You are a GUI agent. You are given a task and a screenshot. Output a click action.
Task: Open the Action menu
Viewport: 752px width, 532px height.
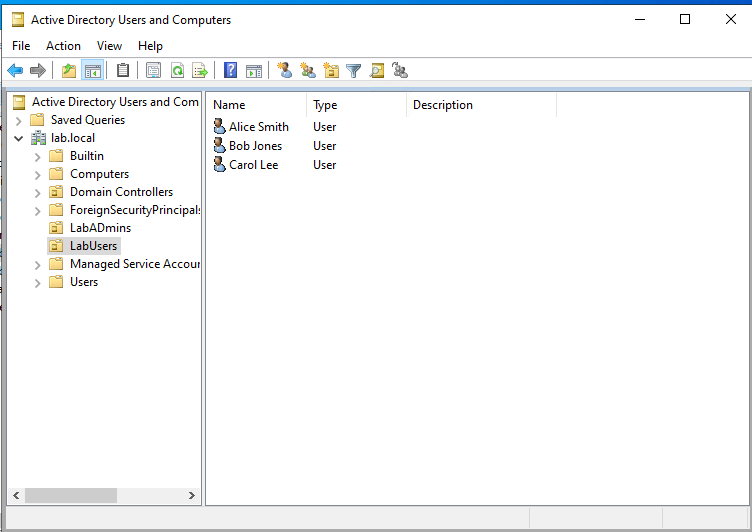63,46
